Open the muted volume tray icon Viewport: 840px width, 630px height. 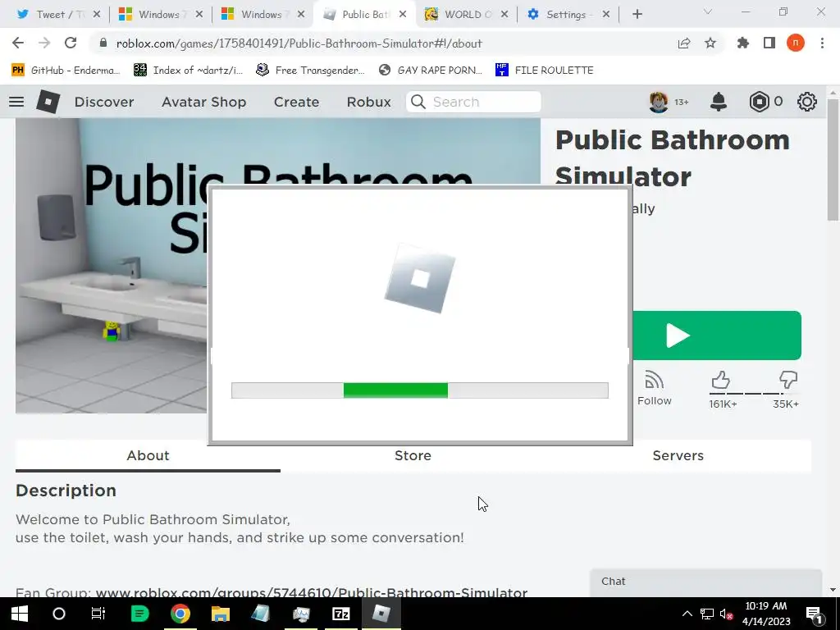(x=727, y=614)
